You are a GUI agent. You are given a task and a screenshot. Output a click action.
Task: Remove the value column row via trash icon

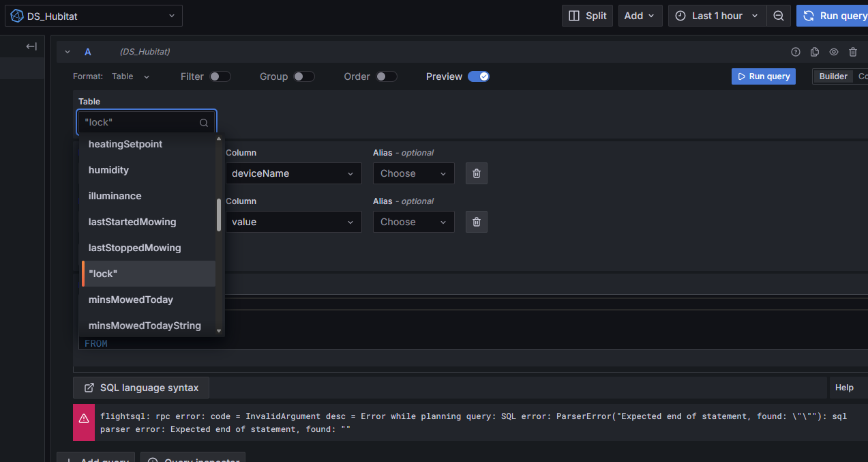[x=477, y=222]
